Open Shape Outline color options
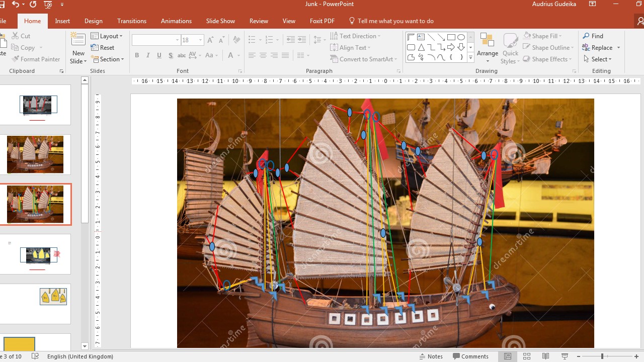 (548, 48)
